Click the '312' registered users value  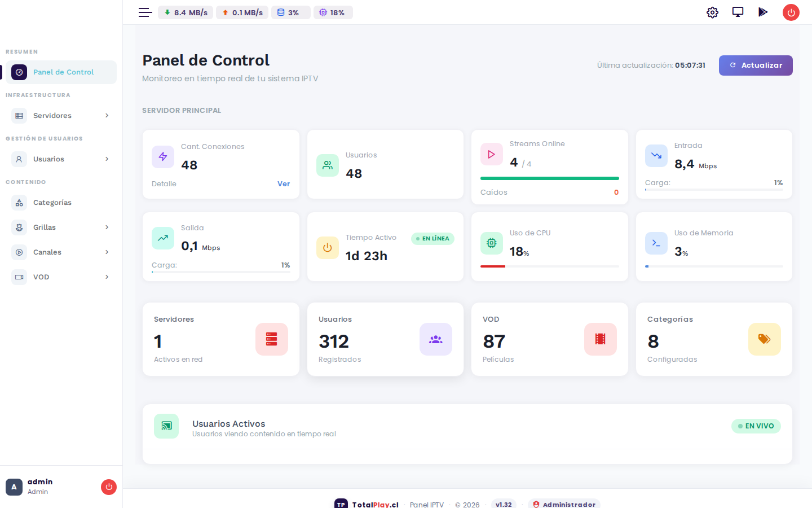[x=334, y=341]
